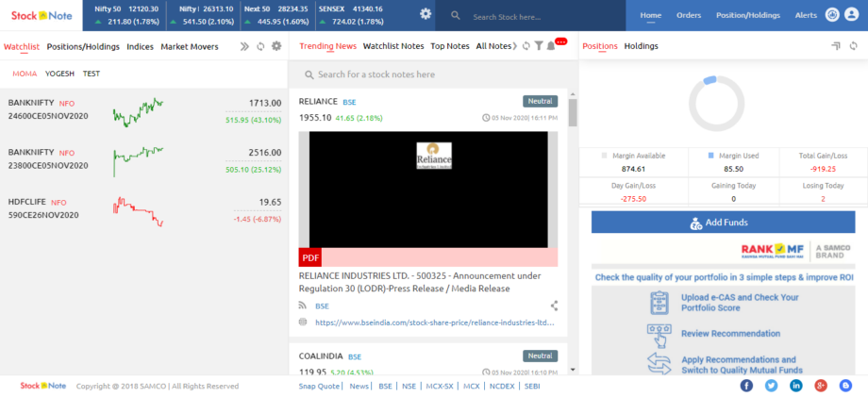The width and height of the screenshot is (868, 397).
Task: Click the notes search magnifier icon
Action: [x=309, y=74]
